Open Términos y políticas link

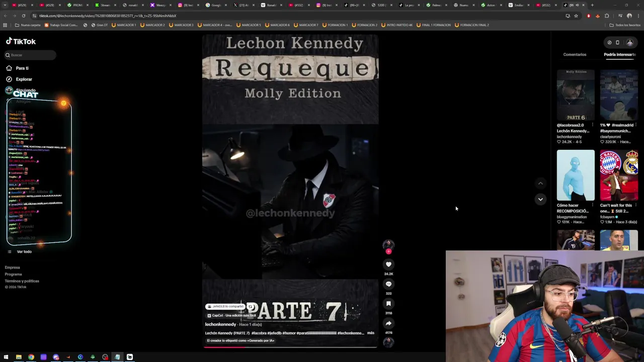(x=22, y=281)
